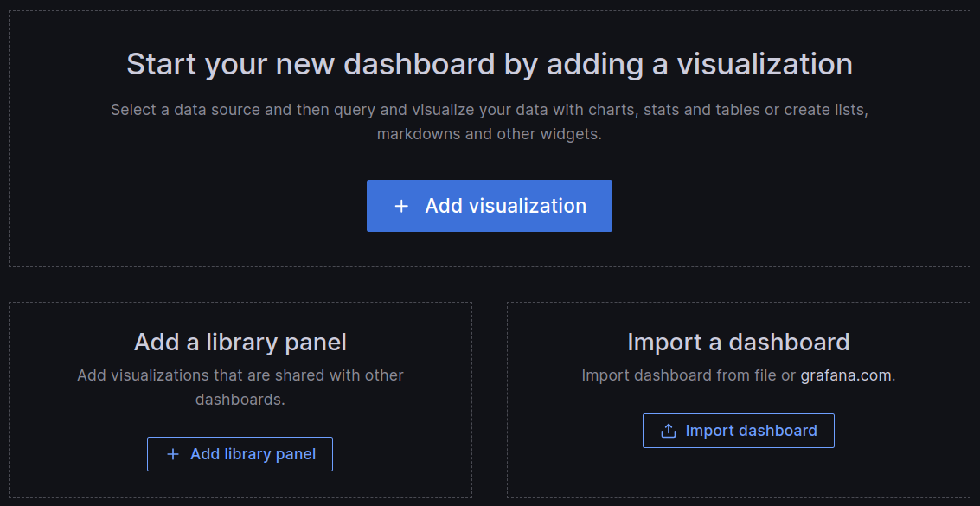Click the Add visualization button label text
Viewport: 980px width, 506px height.
505,206
